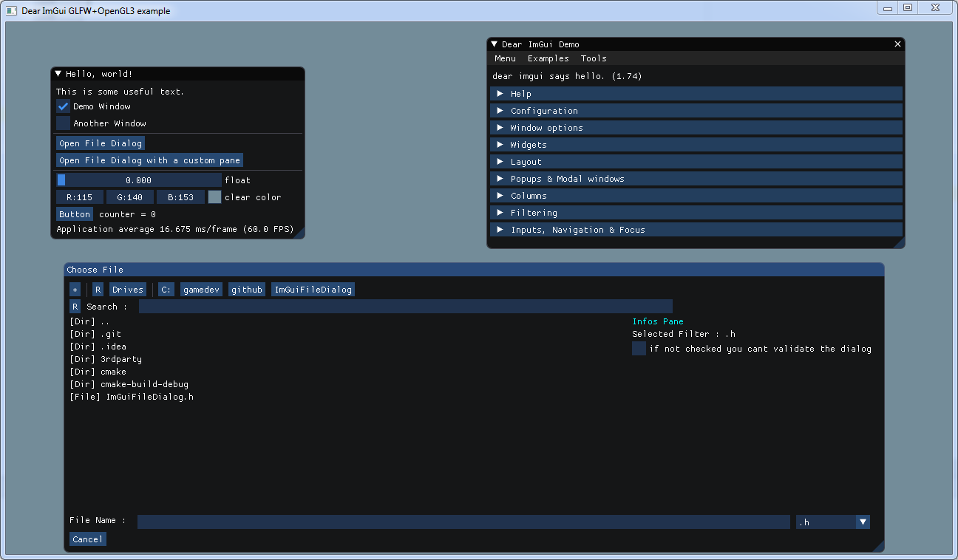Click the Drives button
Screen dimensions: 958x560
(x=128, y=290)
